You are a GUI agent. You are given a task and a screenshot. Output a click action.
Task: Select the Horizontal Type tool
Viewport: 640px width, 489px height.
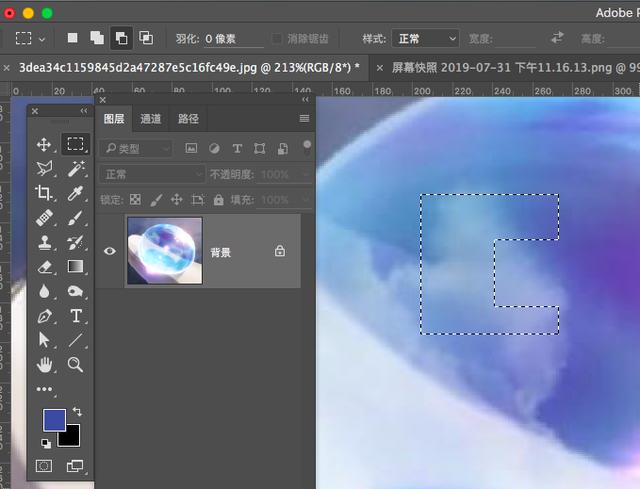pos(76,316)
